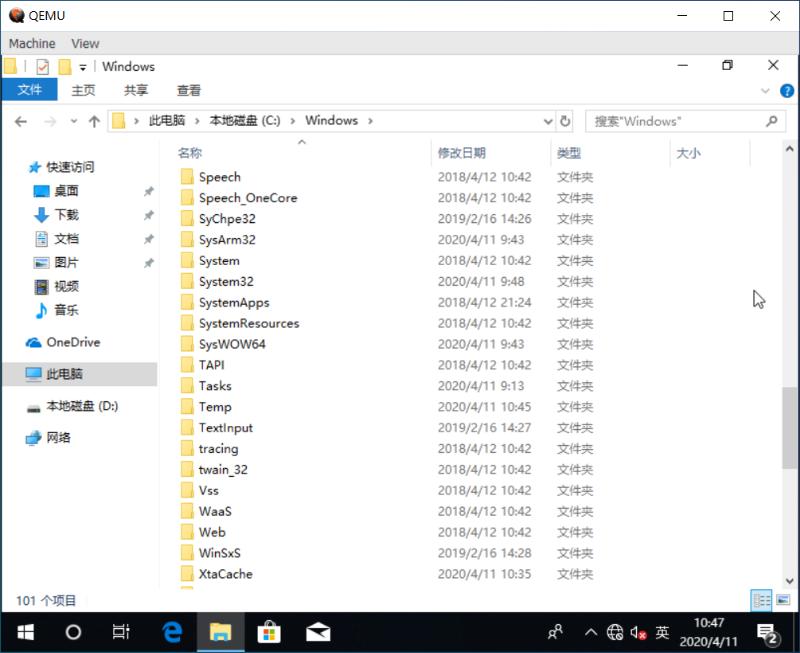This screenshot has height=653, width=800.
Task: Open the Machine menu of QEMU
Action: pos(32,43)
